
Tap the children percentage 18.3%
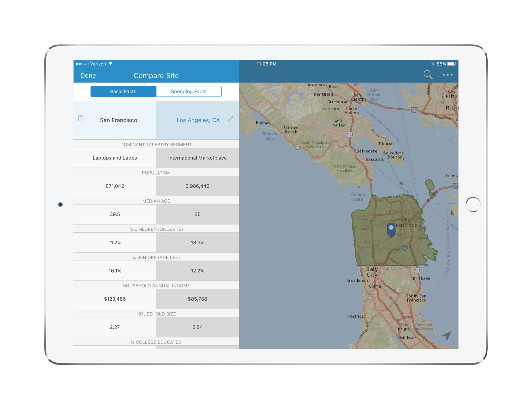[x=198, y=243]
